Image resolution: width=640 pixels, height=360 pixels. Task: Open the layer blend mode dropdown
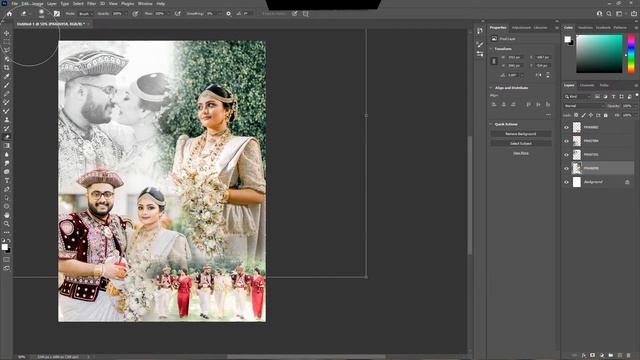(583, 106)
